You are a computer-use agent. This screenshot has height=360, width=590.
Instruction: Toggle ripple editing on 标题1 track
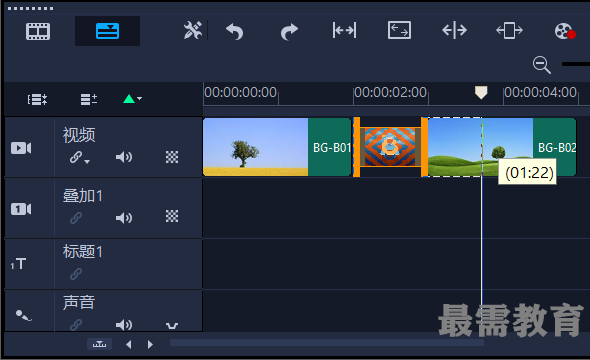coord(76,274)
